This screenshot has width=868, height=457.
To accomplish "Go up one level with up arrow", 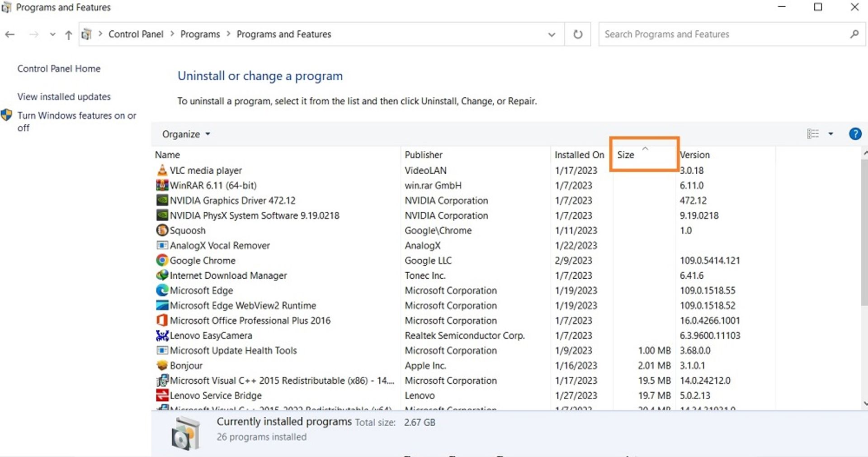I will coord(68,35).
